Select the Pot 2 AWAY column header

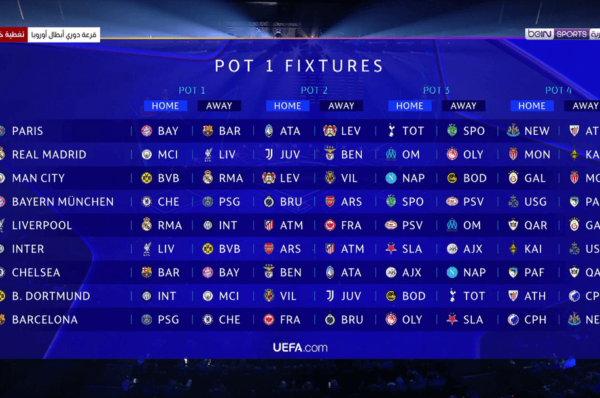click(341, 106)
